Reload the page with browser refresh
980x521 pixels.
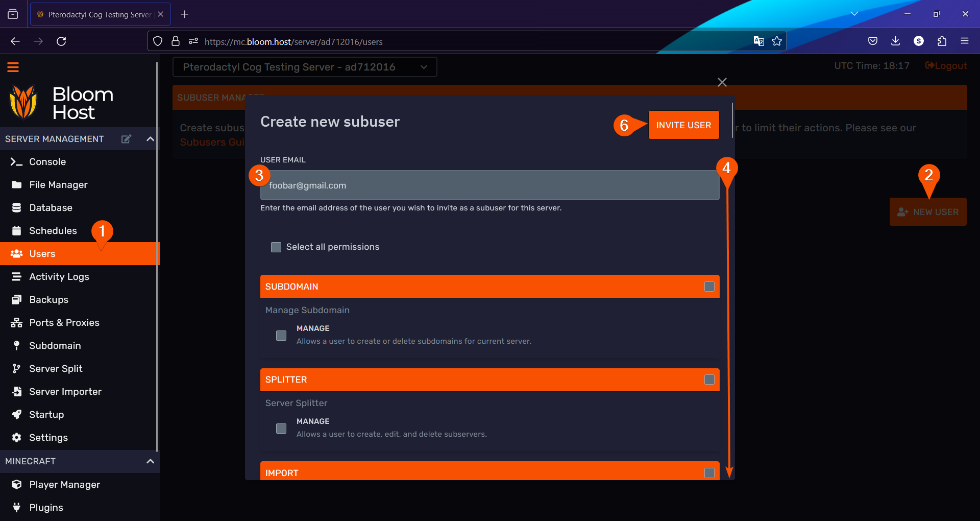pos(61,41)
